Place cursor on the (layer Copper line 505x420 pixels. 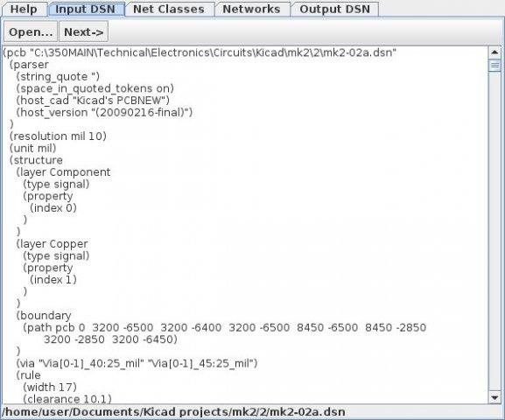53,244
